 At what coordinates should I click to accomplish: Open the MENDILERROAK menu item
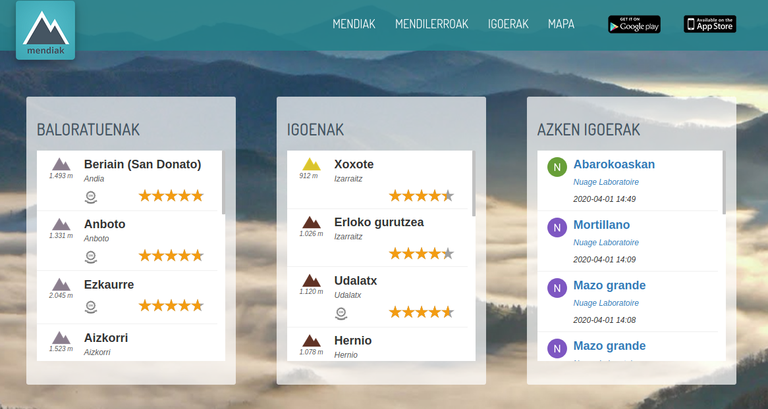click(x=432, y=24)
